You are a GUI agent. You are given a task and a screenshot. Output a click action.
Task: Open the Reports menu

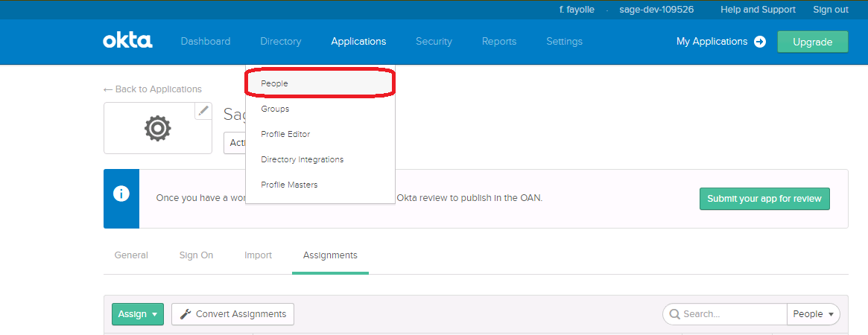(499, 42)
